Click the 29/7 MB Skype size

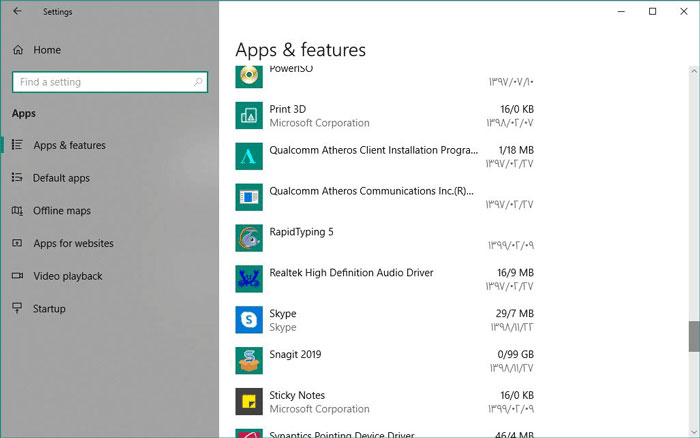(x=515, y=313)
